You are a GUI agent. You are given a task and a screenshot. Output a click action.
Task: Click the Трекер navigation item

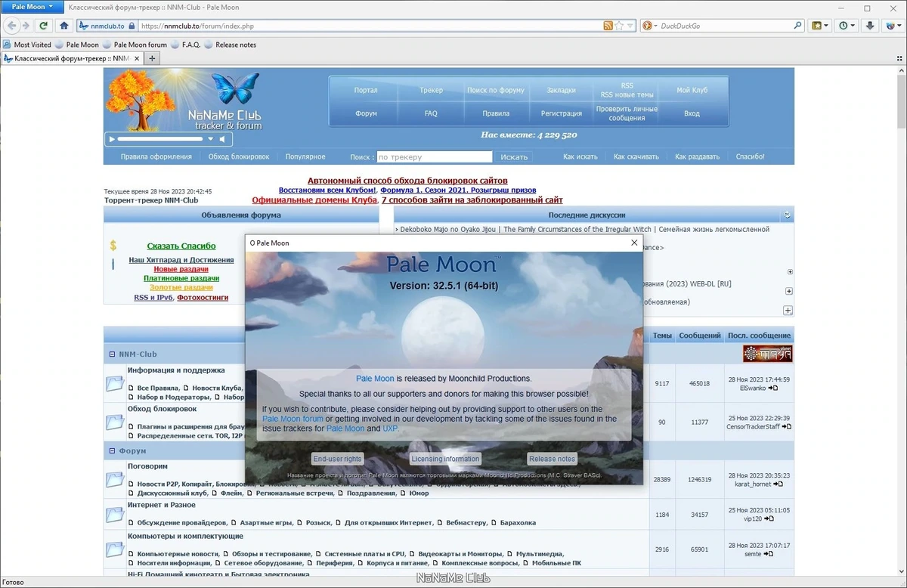[x=431, y=90]
